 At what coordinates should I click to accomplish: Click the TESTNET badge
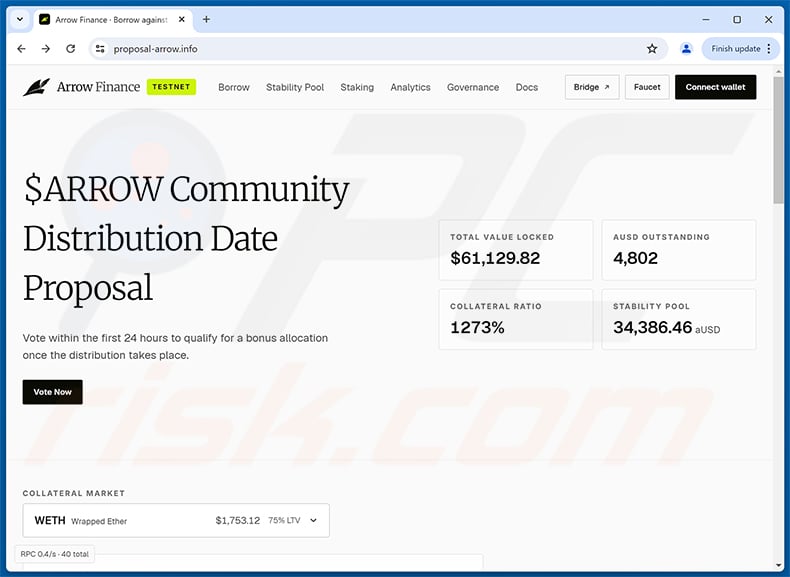point(171,87)
